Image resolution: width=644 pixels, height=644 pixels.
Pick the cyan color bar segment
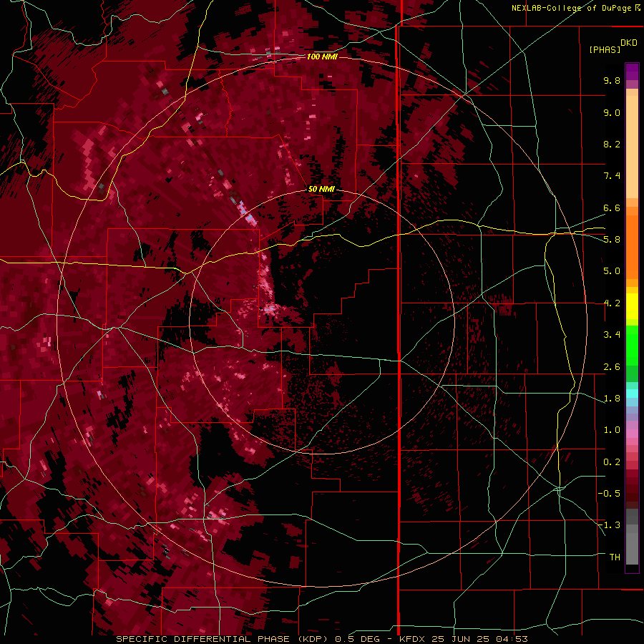click(x=632, y=394)
